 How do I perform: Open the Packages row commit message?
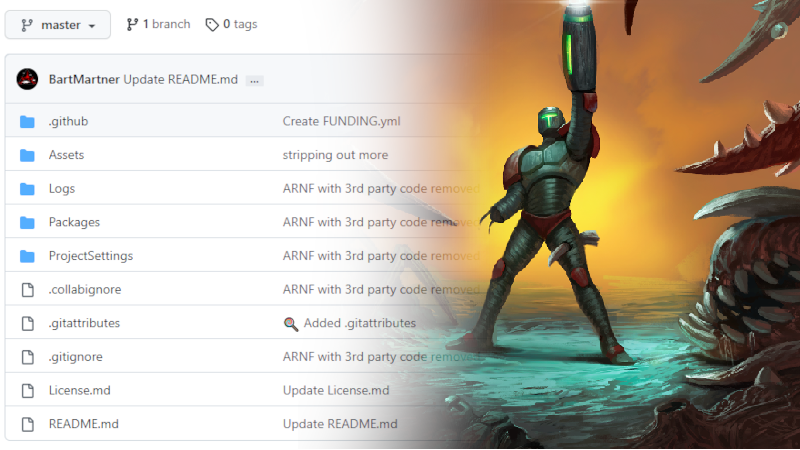click(x=381, y=222)
